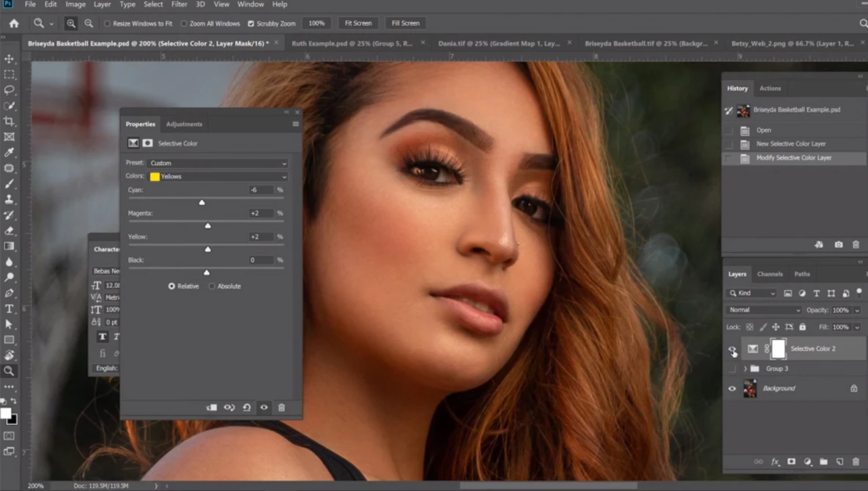Screen dimensions: 868x491
Task: Click the foreground color swatch
Action: point(6,413)
